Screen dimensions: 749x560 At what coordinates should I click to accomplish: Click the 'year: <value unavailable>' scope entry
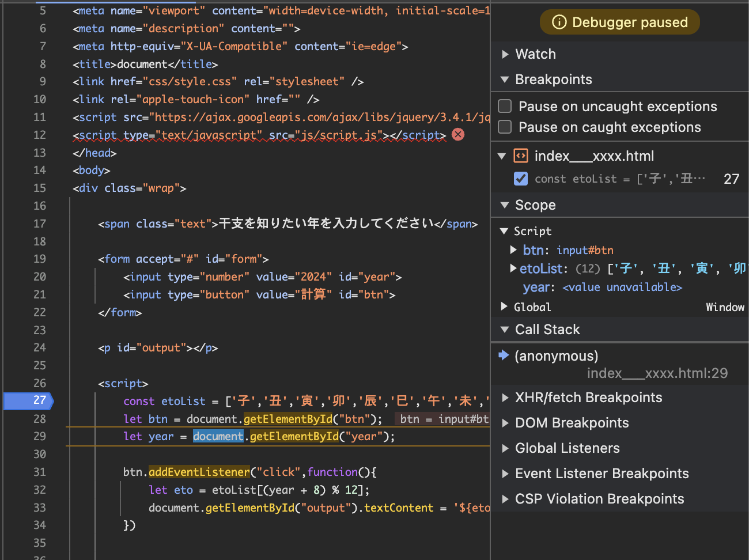[602, 287]
